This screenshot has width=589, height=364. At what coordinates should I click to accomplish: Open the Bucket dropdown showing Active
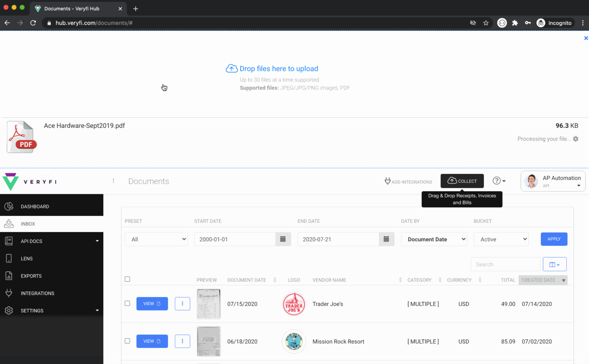click(501, 239)
